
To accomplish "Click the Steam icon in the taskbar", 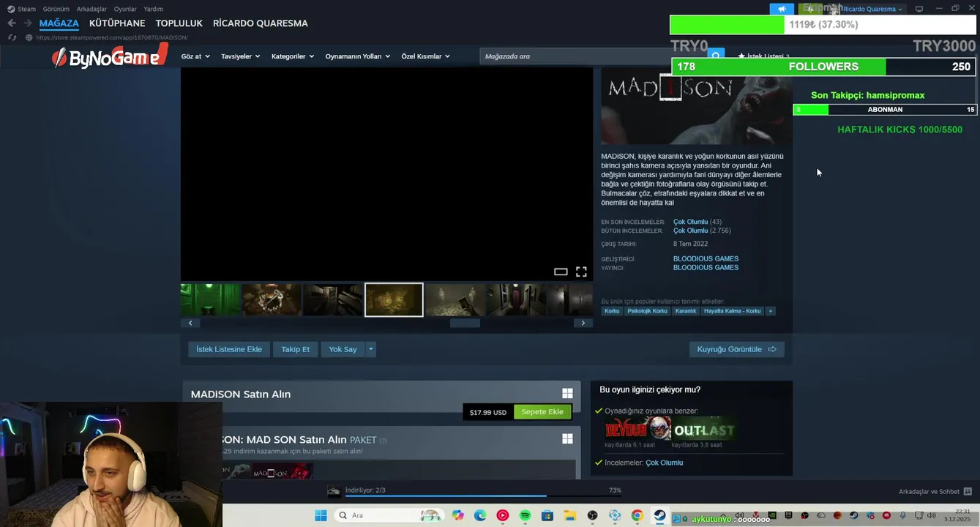I will [659, 516].
